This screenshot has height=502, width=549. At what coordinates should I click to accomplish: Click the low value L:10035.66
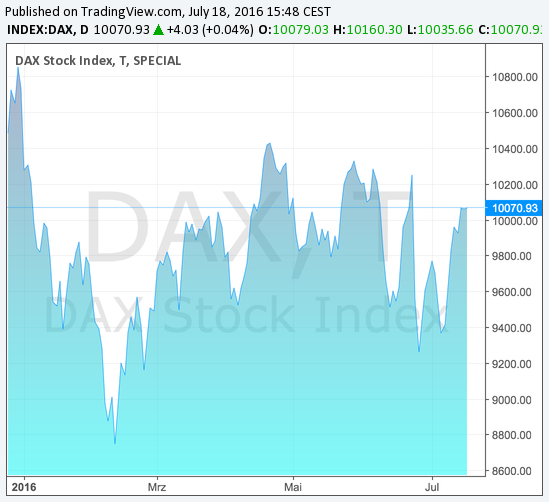[x=440, y=30]
